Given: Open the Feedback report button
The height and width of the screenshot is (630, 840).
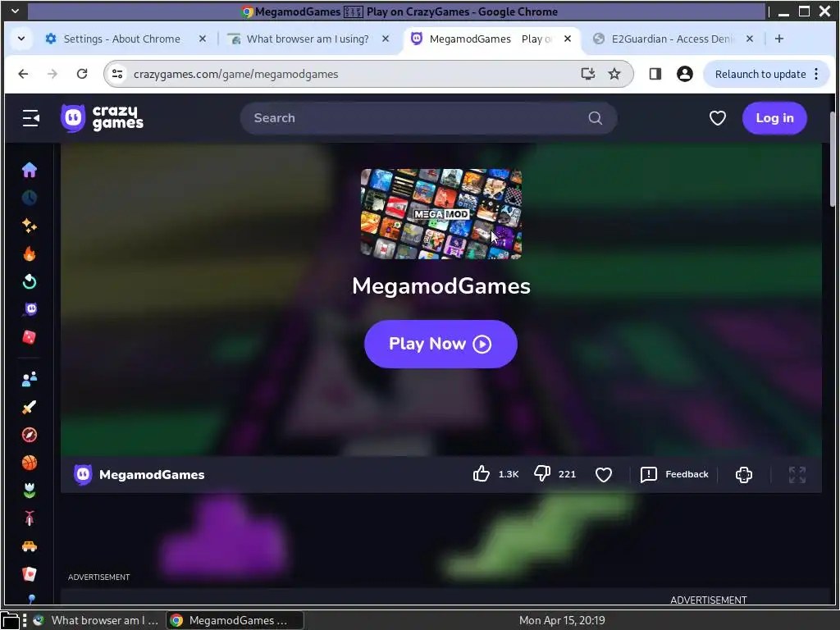Looking at the screenshot, I should coord(674,474).
